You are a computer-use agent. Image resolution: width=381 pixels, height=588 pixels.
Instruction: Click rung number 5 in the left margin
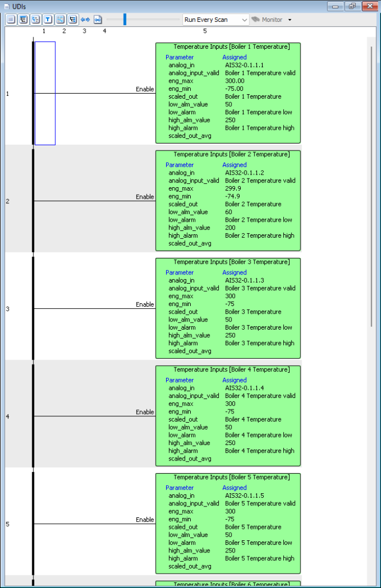[7, 524]
